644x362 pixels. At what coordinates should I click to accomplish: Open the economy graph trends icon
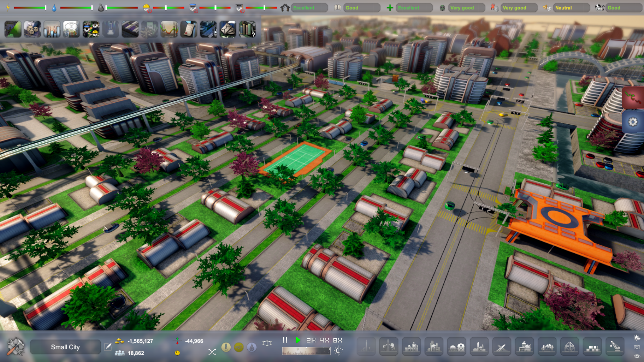point(169,29)
